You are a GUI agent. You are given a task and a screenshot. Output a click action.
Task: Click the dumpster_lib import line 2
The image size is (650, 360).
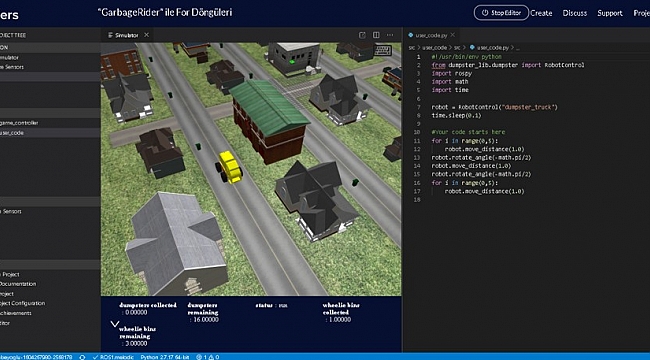508,65
